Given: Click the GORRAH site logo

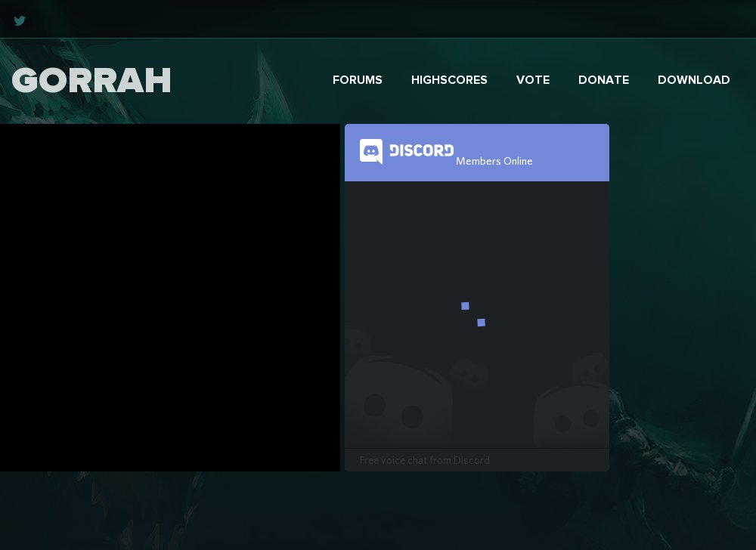Looking at the screenshot, I should (x=91, y=80).
